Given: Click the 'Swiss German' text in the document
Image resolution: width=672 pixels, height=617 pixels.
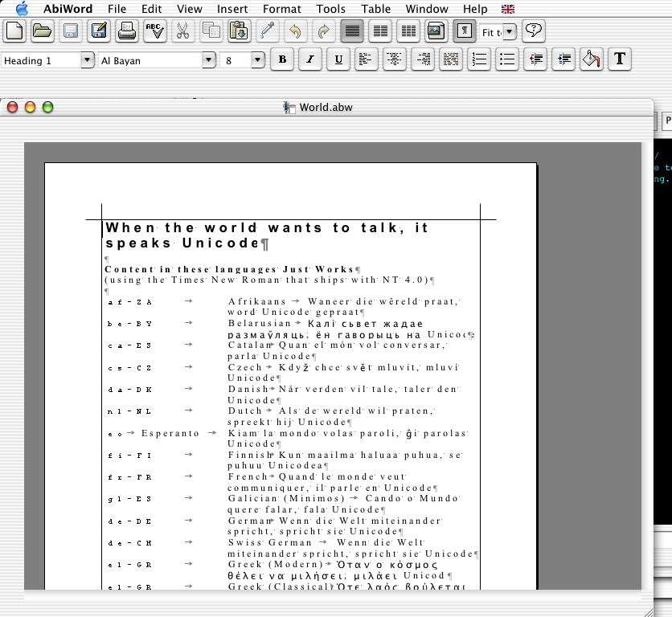Looking at the screenshot, I should coord(270,542).
